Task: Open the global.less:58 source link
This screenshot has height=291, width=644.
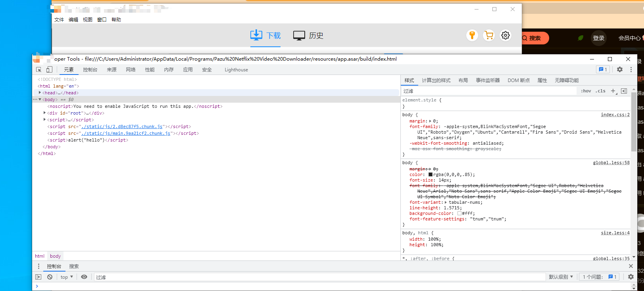Action: pos(611,163)
